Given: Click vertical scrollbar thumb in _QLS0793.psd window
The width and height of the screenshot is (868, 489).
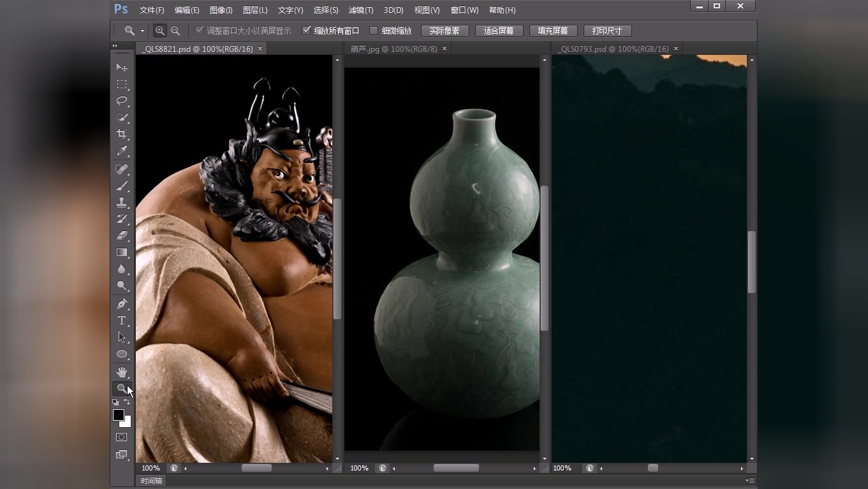Looking at the screenshot, I should [752, 262].
